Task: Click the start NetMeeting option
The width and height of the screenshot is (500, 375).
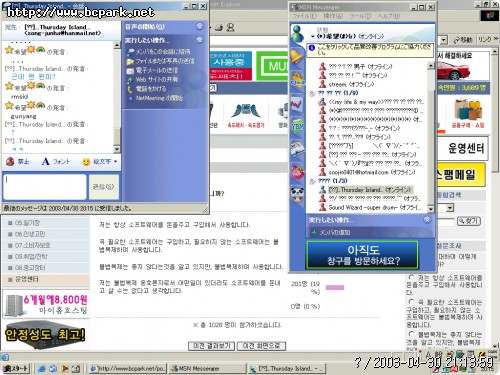Action: (x=155, y=98)
